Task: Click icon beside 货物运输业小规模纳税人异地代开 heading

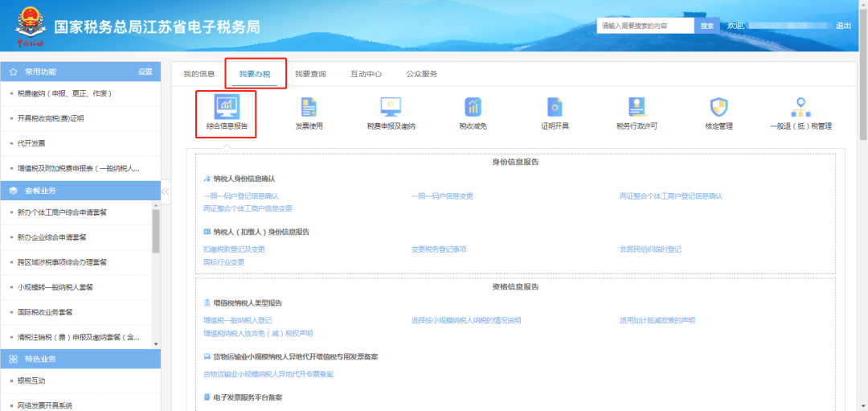Action: [x=207, y=356]
